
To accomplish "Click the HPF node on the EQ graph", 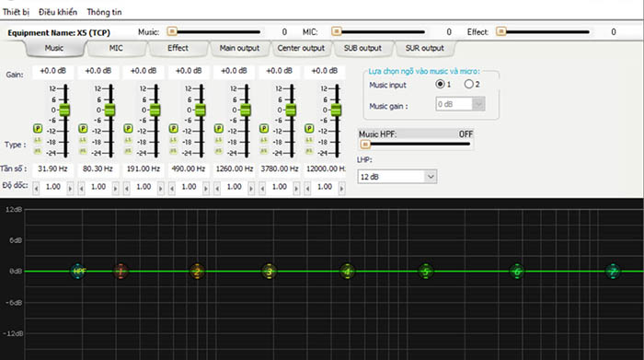I will tap(78, 272).
